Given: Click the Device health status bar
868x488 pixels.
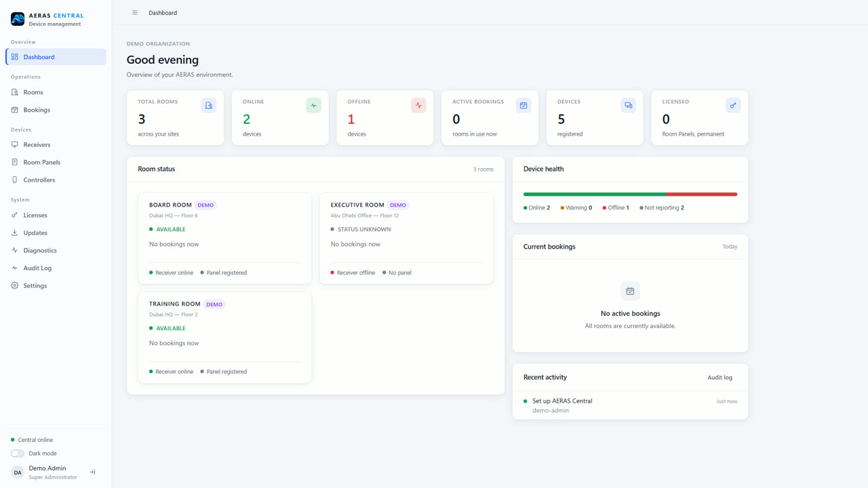Looking at the screenshot, I should (x=630, y=195).
